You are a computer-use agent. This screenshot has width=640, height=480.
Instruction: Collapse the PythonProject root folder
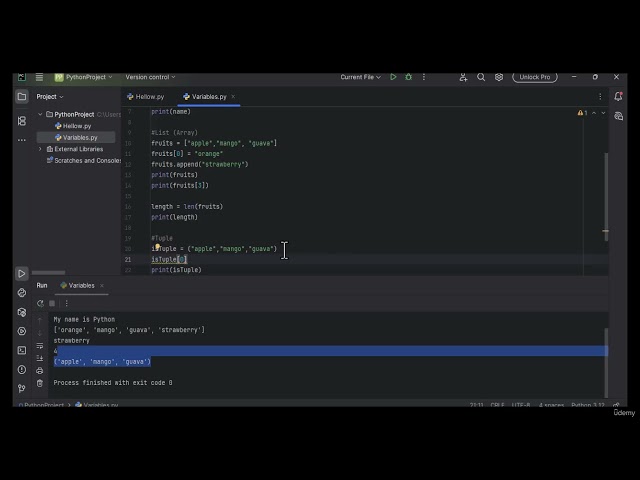coord(40,114)
